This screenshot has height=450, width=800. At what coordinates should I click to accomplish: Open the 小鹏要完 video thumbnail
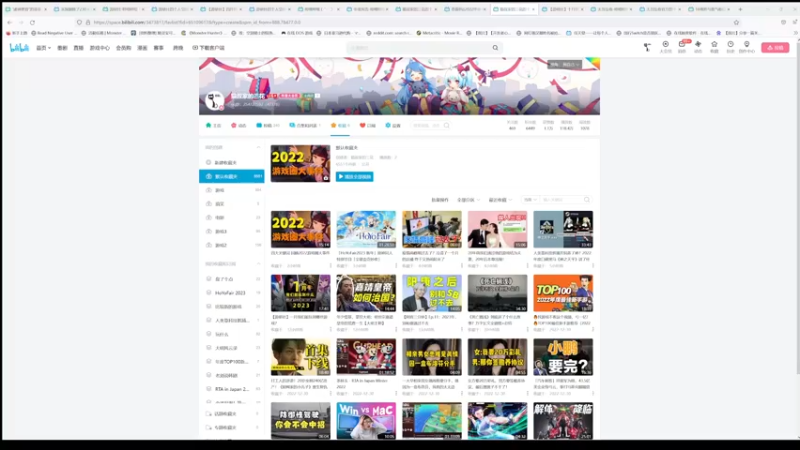click(x=563, y=357)
